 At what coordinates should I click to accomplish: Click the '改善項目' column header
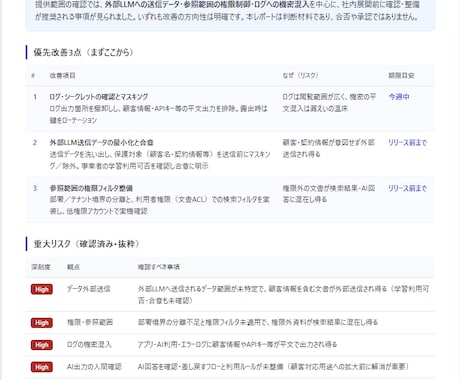[x=62, y=76]
